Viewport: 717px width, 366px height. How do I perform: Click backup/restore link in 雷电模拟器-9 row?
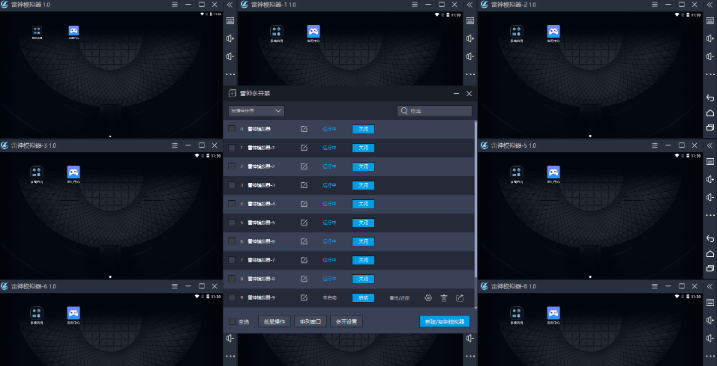400,298
